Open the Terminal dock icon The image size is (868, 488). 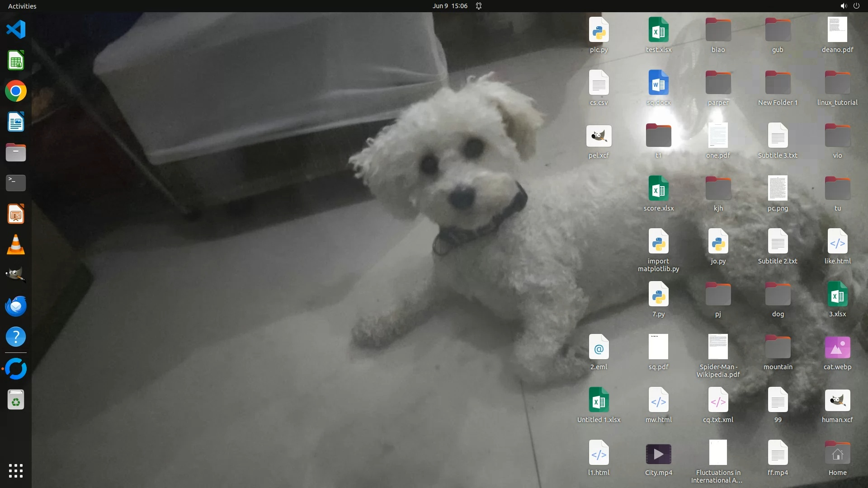coord(16,183)
